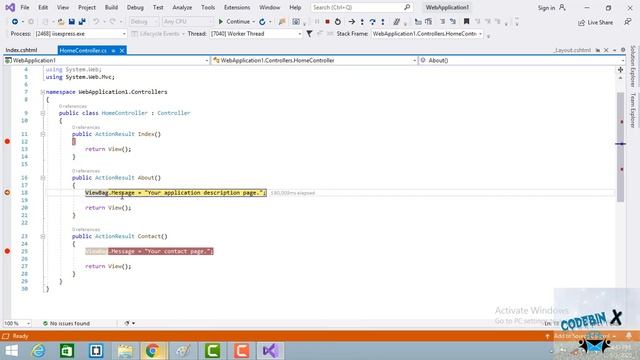640x360 pixels.
Task: Collapse the namespace block at line 7
Action: click(x=42, y=92)
